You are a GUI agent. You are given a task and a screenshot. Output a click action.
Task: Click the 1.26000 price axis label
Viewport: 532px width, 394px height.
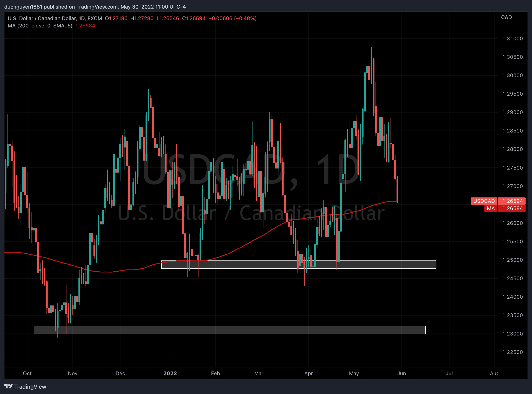512,223
